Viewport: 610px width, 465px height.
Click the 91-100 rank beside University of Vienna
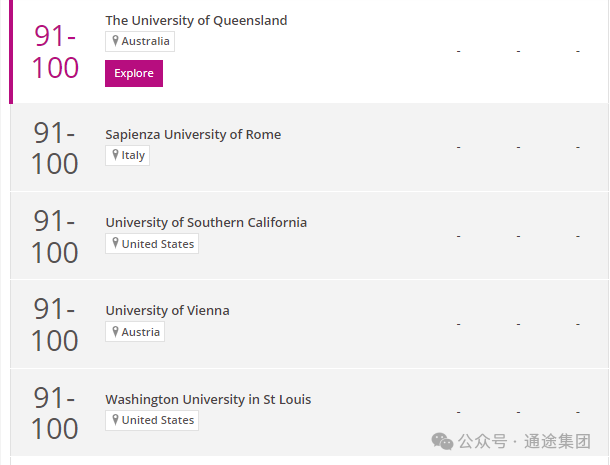pos(54,325)
